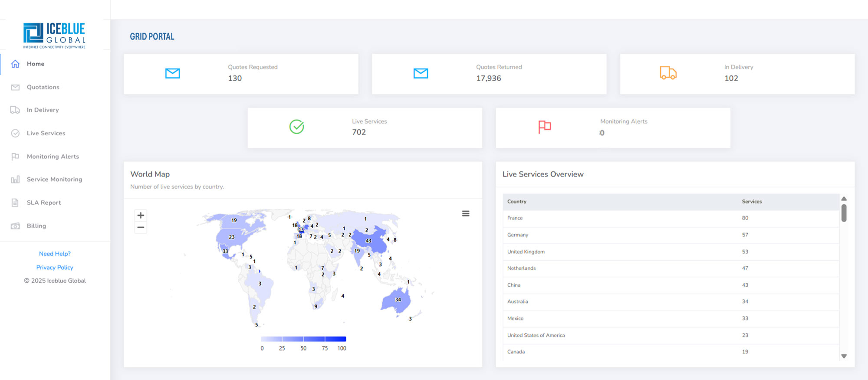Viewport: 868px width, 380px height.
Task: Zoom in on the world map
Action: [x=141, y=215]
